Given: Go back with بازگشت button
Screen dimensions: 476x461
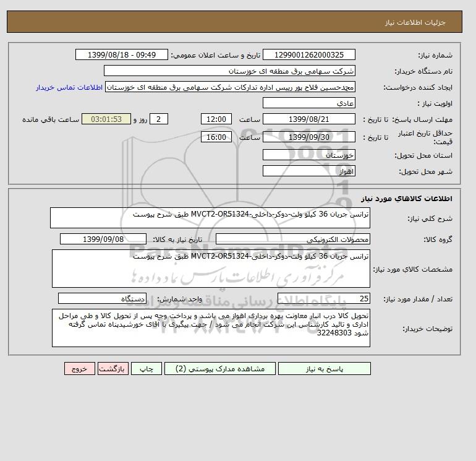Looking at the screenshot, I should tap(113, 369).
